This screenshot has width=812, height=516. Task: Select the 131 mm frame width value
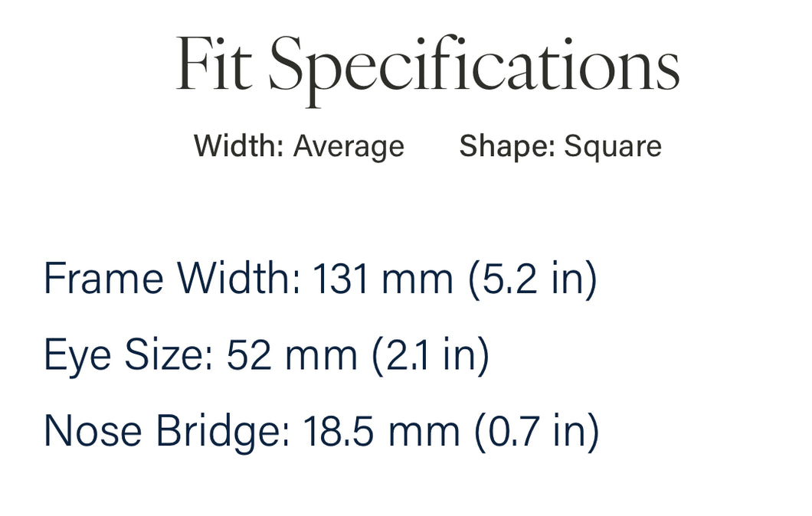[x=383, y=279]
